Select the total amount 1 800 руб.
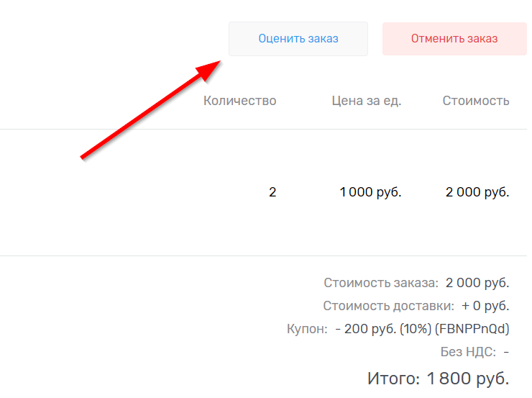 pyautogui.click(x=468, y=378)
